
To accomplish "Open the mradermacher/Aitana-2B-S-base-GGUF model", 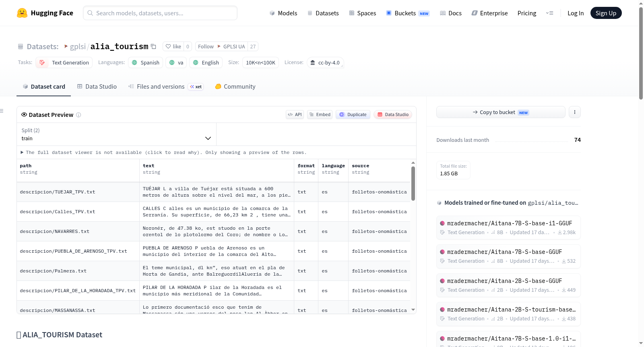I will [x=508, y=285].
